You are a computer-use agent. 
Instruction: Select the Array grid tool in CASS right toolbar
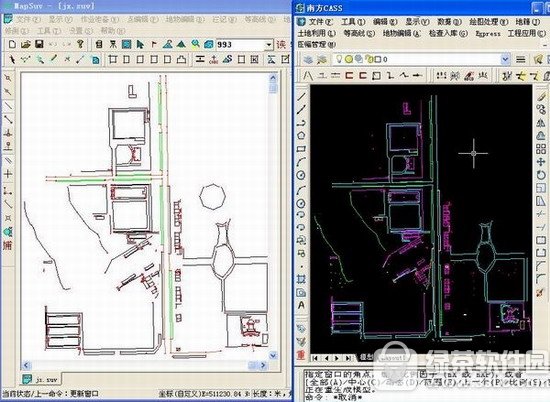[x=541, y=149]
